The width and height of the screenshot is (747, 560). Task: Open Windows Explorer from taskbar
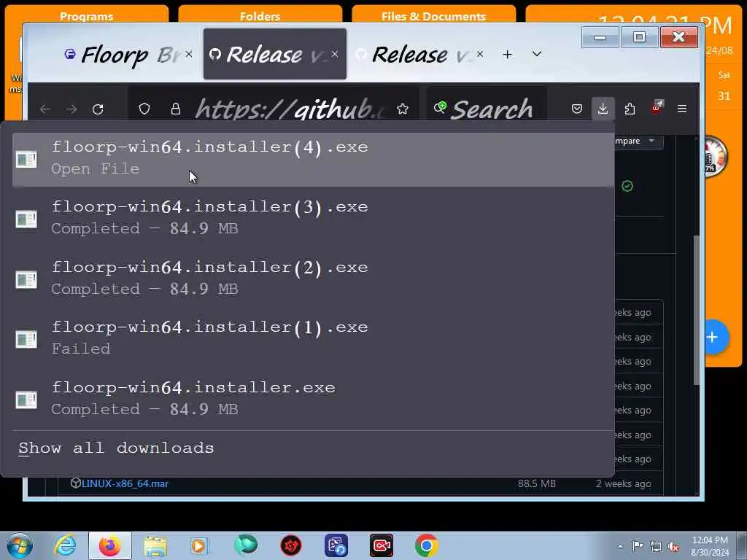point(155,545)
